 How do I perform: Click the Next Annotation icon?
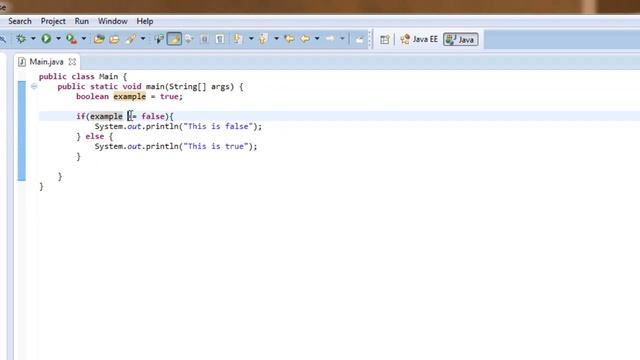(237, 39)
